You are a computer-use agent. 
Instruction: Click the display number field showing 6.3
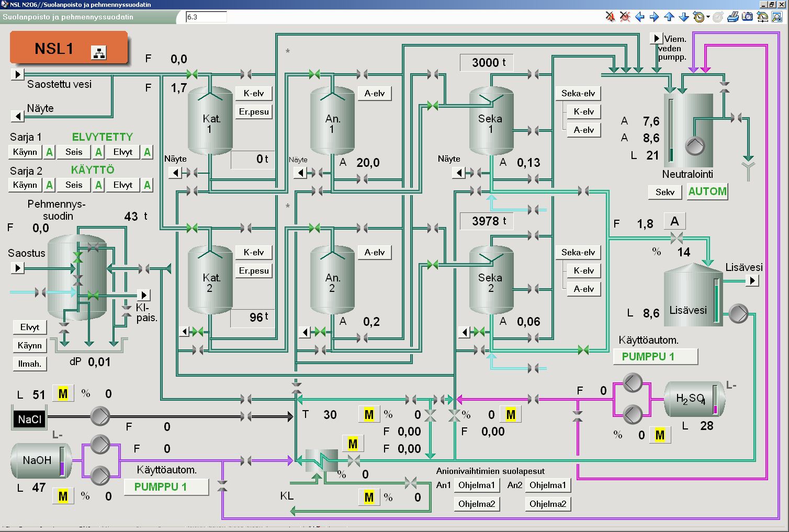point(206,17)
